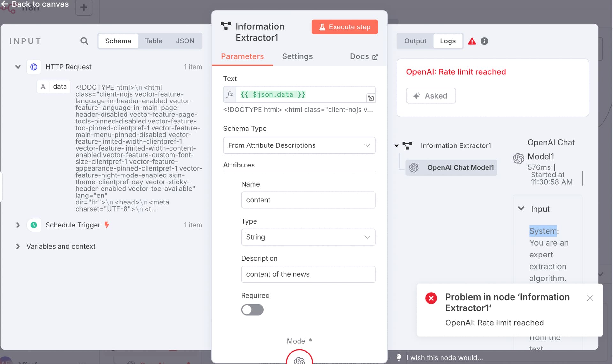
Task: Click the red warning triangle icon
Action: tap(472, 41)
